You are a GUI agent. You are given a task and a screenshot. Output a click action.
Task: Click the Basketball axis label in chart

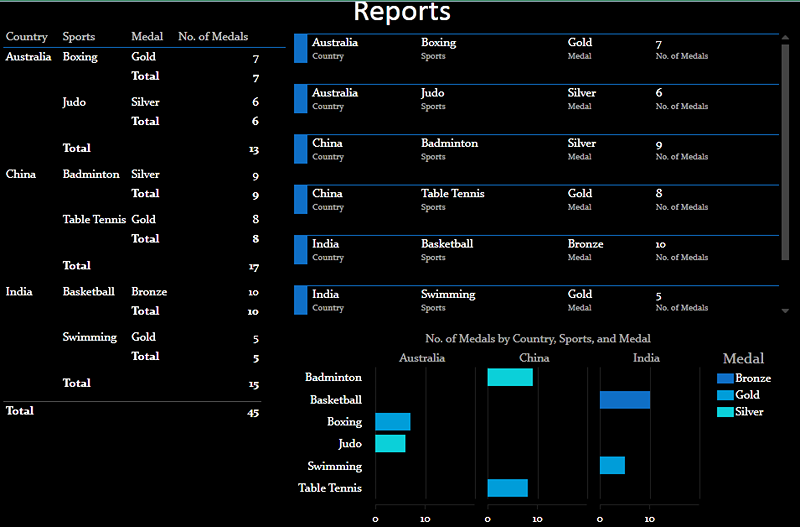(x=336, y=399)
